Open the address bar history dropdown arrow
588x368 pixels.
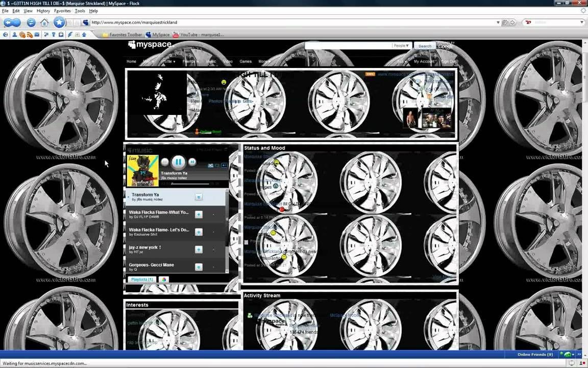[498, 22]
